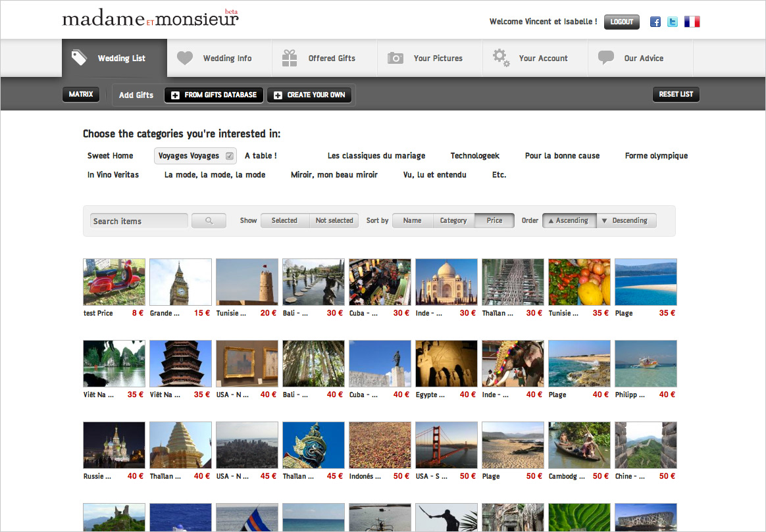Click the camera icon for Your Pictures
Viewport: 766px width, 532px height.
396,58
